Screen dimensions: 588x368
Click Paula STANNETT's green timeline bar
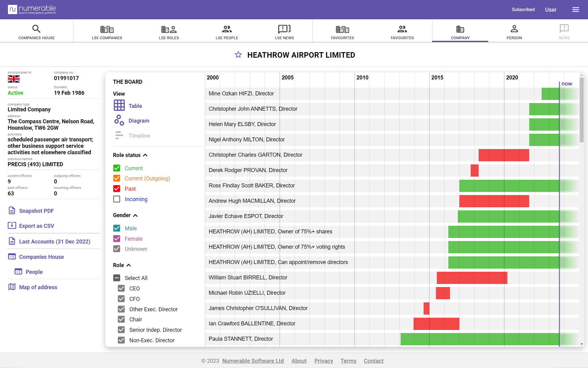point(480,339)
